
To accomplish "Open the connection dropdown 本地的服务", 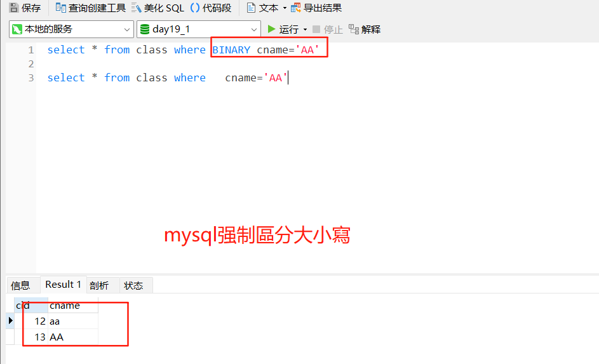I will tap(71, 29).
